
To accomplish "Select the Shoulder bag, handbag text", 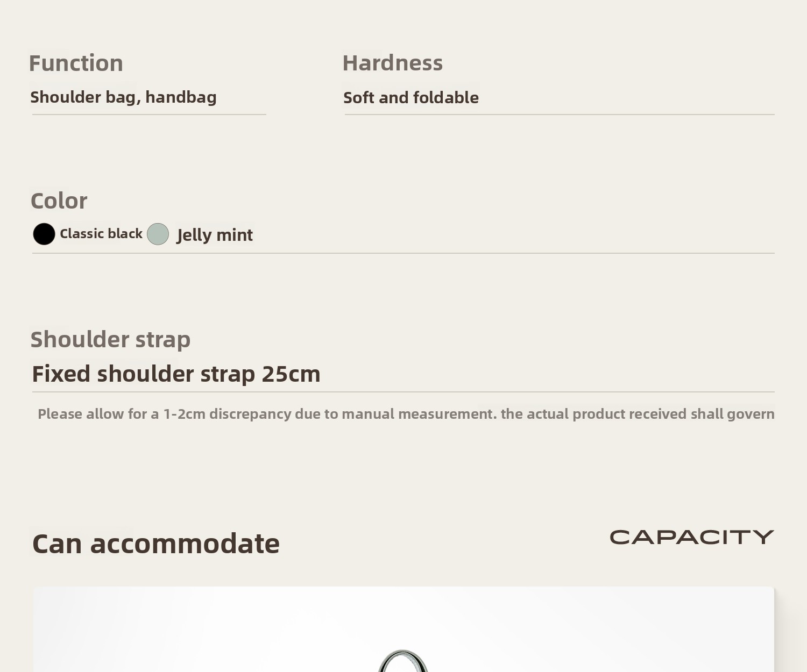I will coord(123,97).
